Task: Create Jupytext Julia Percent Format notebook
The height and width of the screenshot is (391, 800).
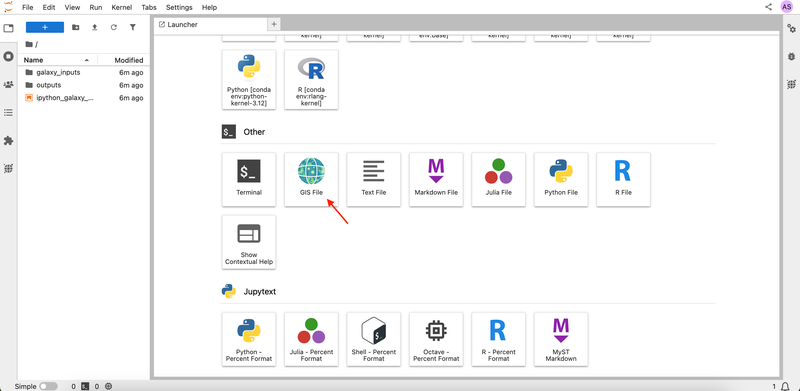Action: [311, 339]
